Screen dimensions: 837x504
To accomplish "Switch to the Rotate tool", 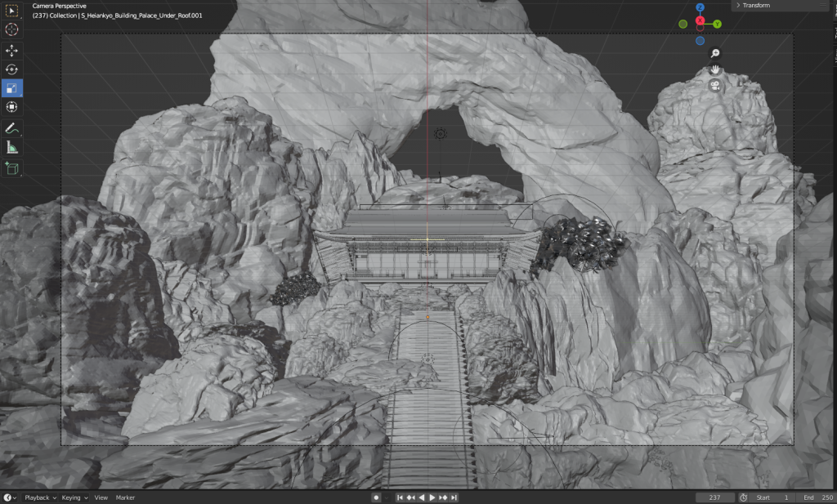I will point(11,69).
